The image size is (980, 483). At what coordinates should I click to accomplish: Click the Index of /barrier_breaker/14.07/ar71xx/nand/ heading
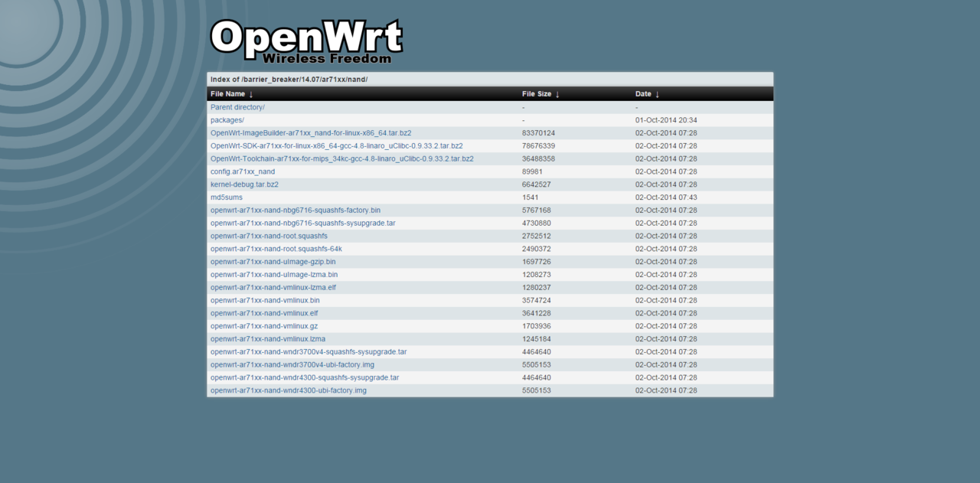pos(289,80)
